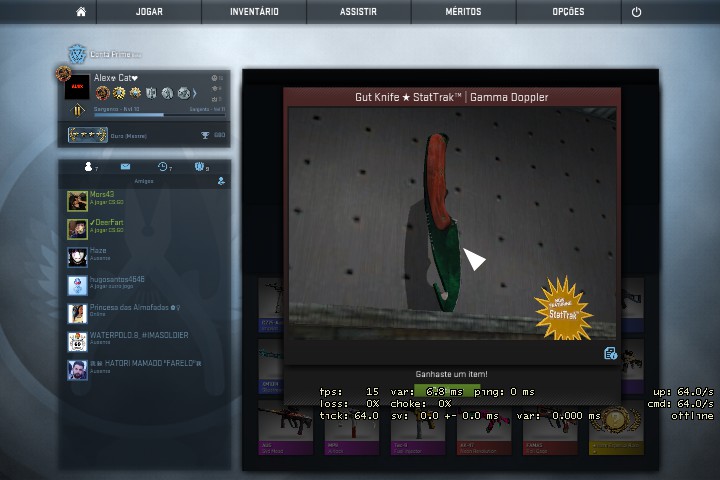Click the Alex Cat profile avatar
This screenshot has width=720, height=480.
pyautogui.click(x=77, y=86)
